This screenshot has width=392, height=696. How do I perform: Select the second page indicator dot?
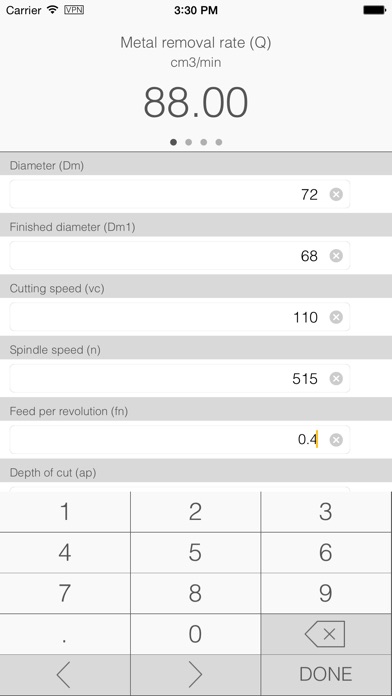[x=189, y=142]
